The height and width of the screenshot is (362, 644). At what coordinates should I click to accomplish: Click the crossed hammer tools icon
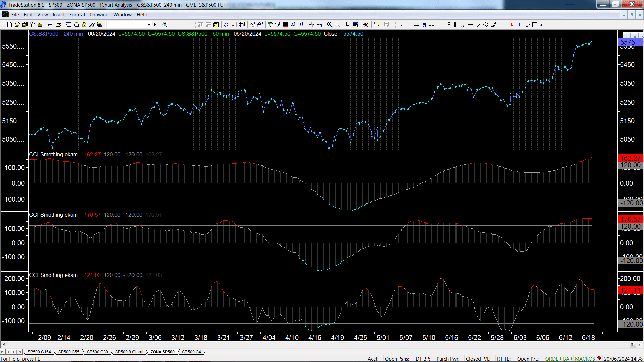click(366, 25)
